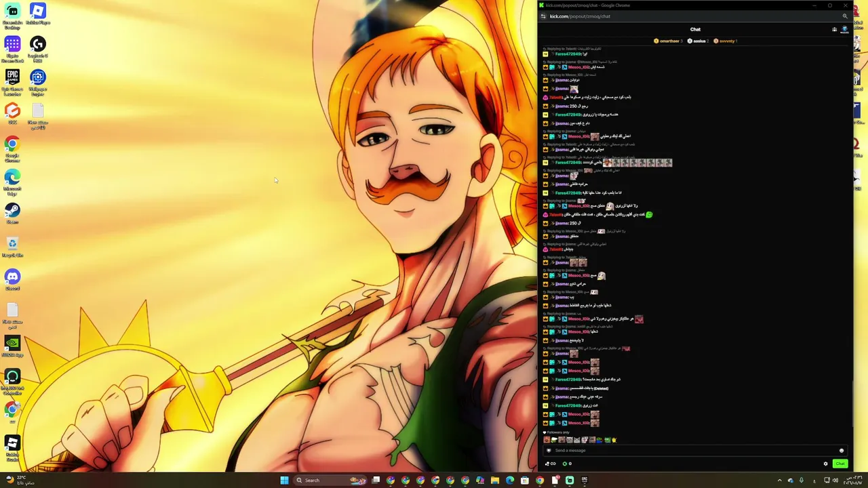The height and width of the screenshot is (488, 868).
Task: Select the Logitech G HUB desktop icon
Action: coord(38,49)
